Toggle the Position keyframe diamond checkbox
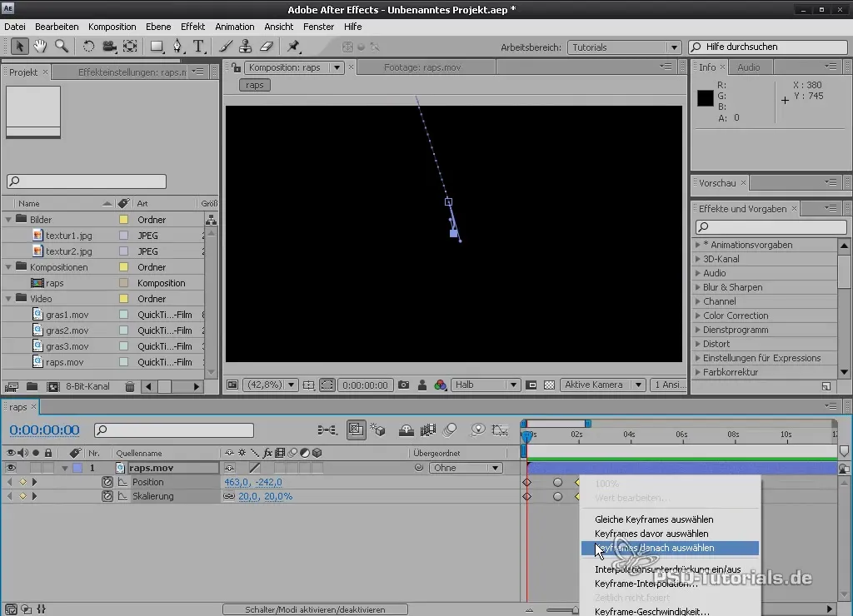Viewport: 853px width, 616px height. pos(22,482)
